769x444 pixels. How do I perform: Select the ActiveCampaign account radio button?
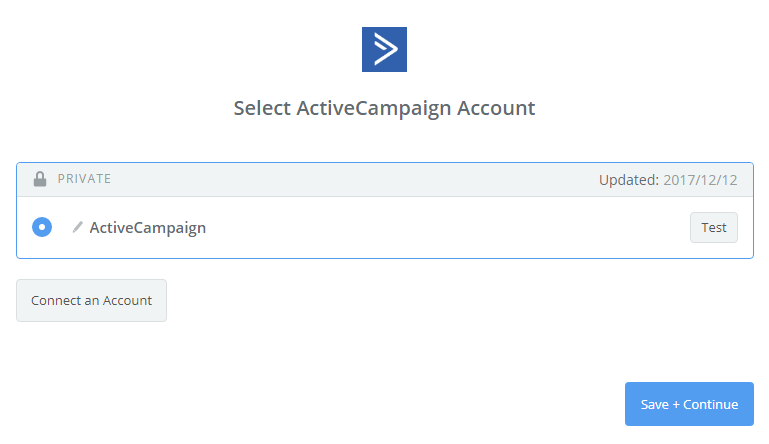click(x=42, y=227)
